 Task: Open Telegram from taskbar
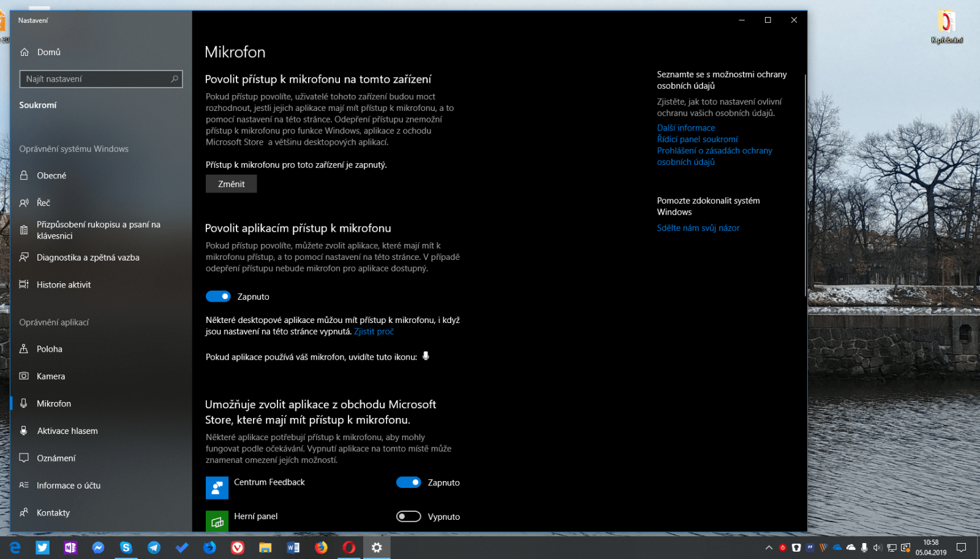point(154,547)
